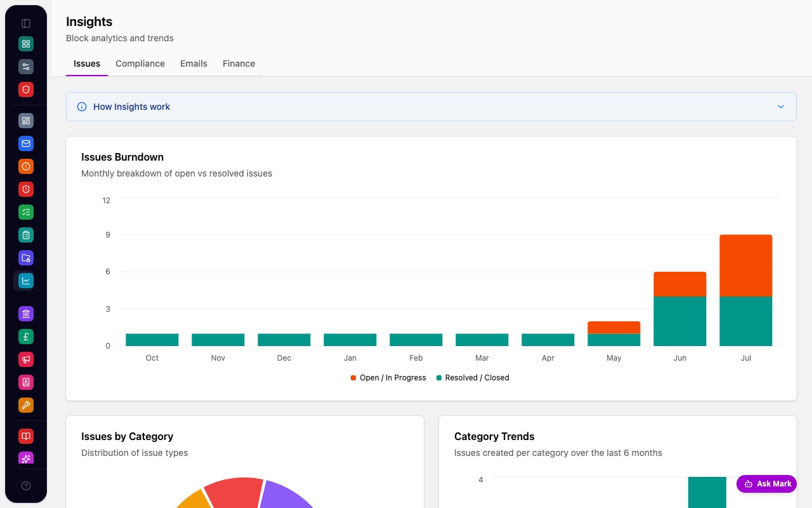
Task: Open the red shield alert icon
Action: [26, 189]
